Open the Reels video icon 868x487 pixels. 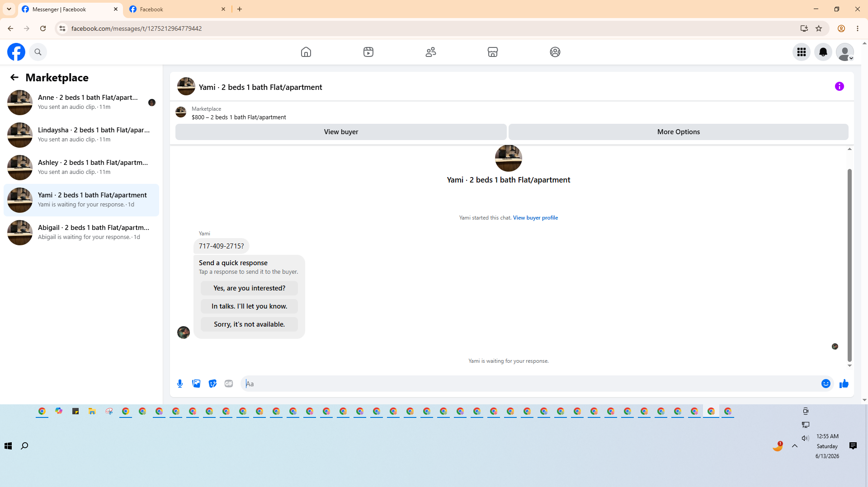[x=368, y=52]
